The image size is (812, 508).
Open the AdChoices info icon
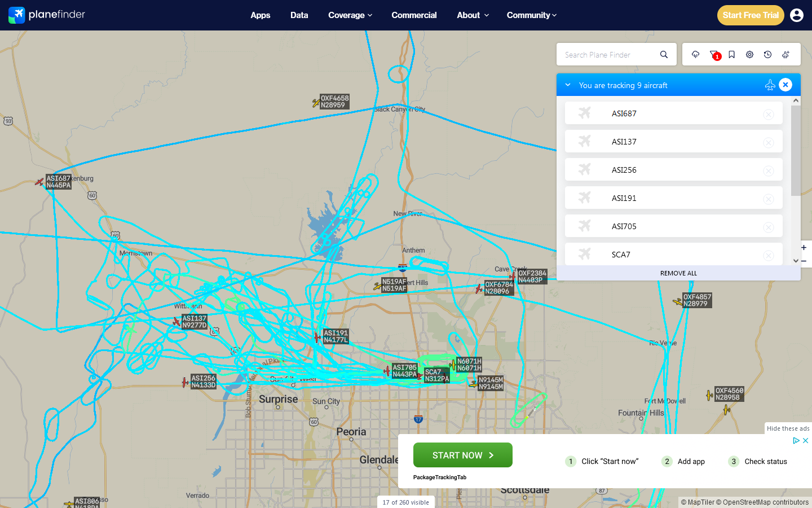pyautogui.click(x=796, y=440)
